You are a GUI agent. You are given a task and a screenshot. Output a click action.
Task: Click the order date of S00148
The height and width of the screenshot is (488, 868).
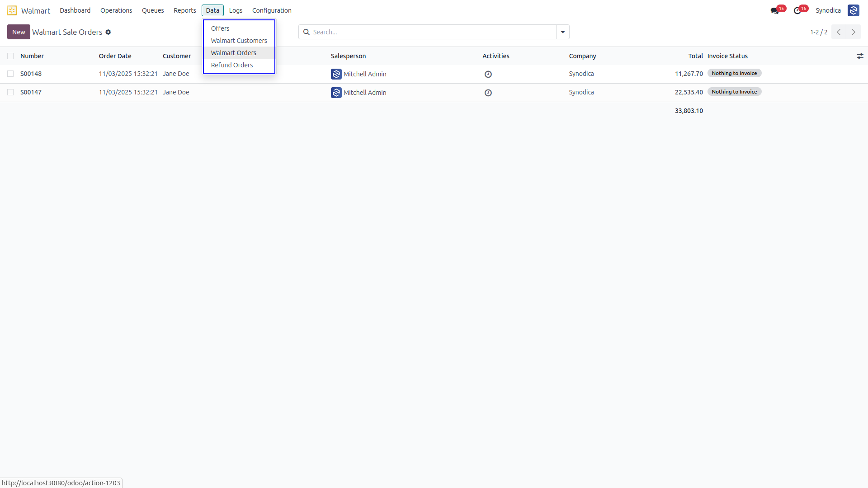pyautogui.click(x=128, y=74)
